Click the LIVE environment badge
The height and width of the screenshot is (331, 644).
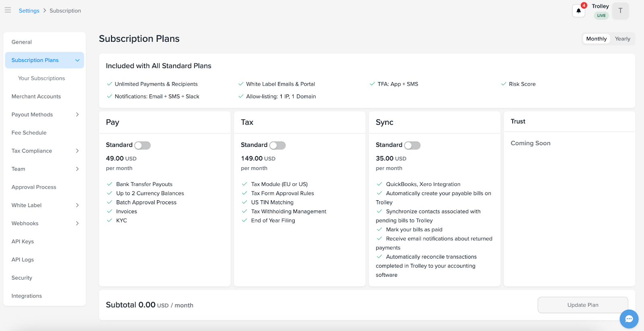coord(601,16)
